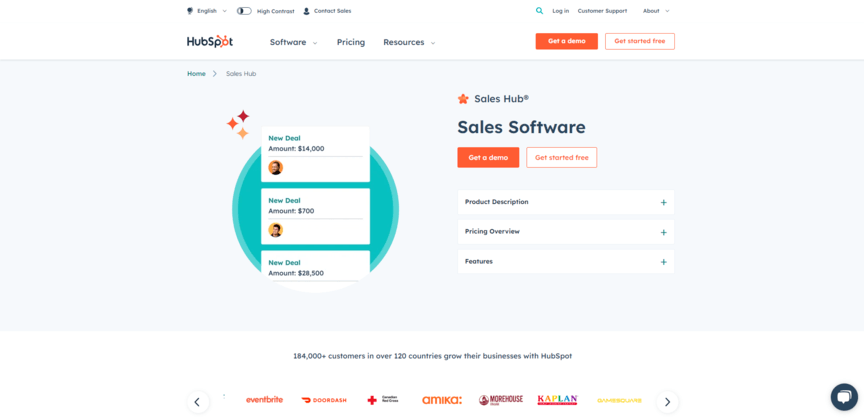
Task: Click the avatar on the $14,000 deal card
Action: coord(276,168)
